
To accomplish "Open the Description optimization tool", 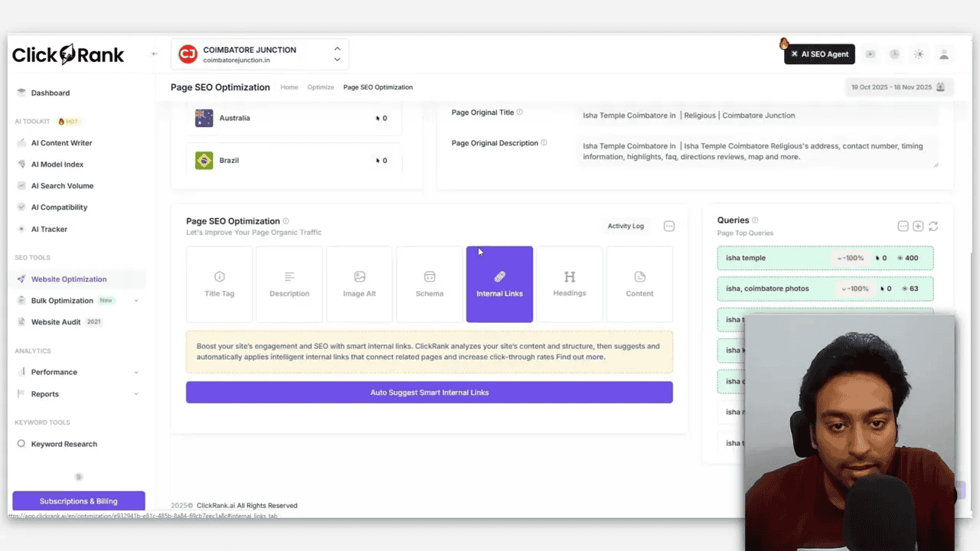I will (x=289, y=284).
